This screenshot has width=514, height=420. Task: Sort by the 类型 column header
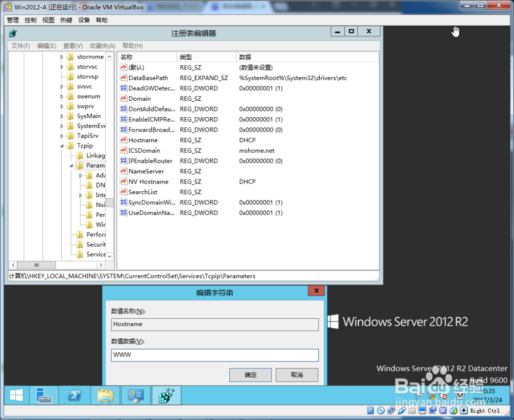pos(207,57)
